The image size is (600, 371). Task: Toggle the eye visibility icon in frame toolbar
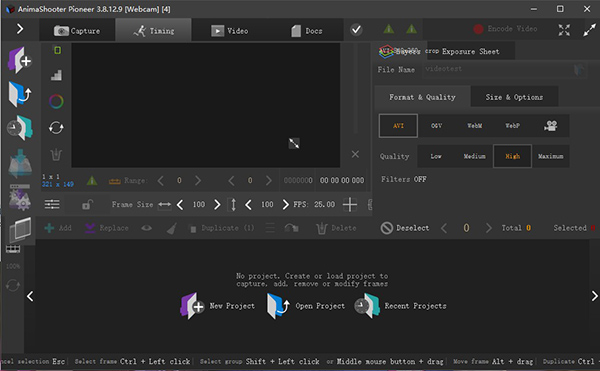pos(147,228)
